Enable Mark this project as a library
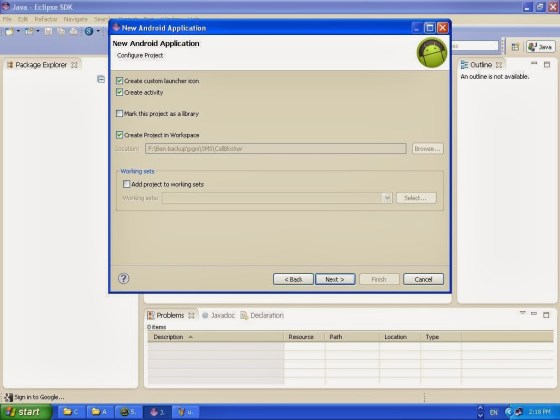Screen dimensions: 560x420 [119, 114]
